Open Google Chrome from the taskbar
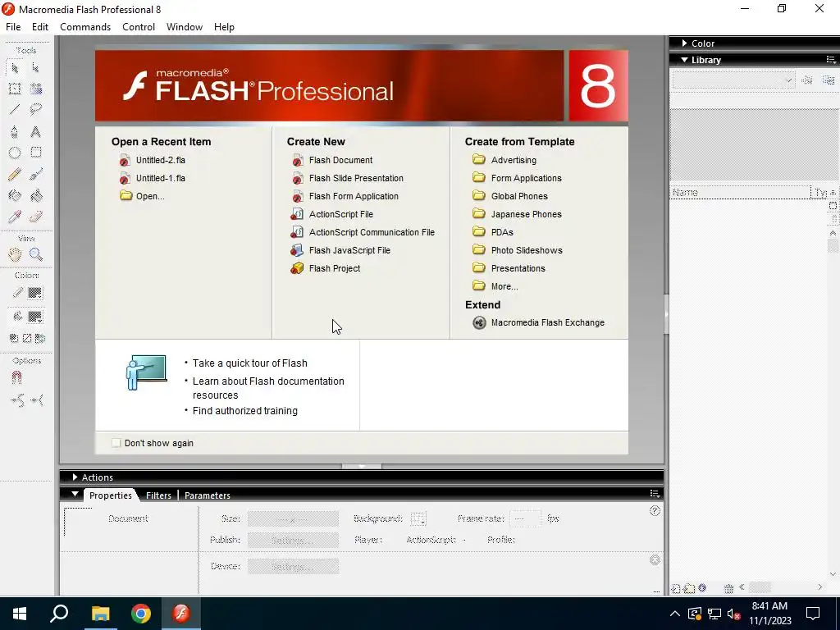Screen dimensions: 840x630 (141, 614)
